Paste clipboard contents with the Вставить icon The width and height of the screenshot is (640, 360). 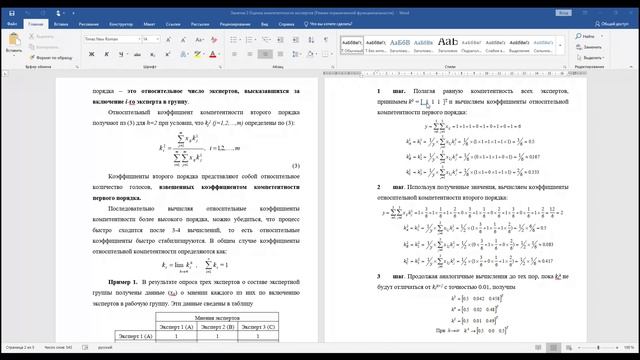point(14,40)
